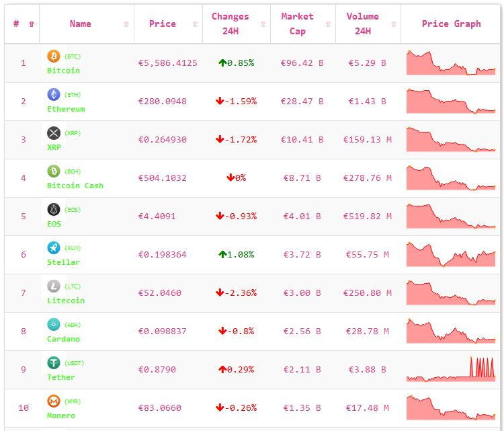Click the Cardano coin icon
This screenshot has height=431, width=504.
pos(54,324)
